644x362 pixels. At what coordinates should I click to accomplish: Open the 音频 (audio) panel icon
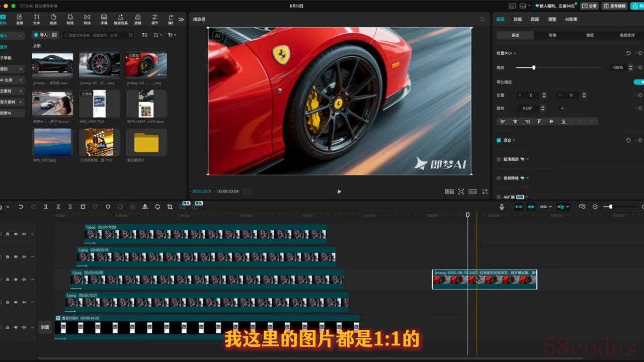[x=19, y=19]
